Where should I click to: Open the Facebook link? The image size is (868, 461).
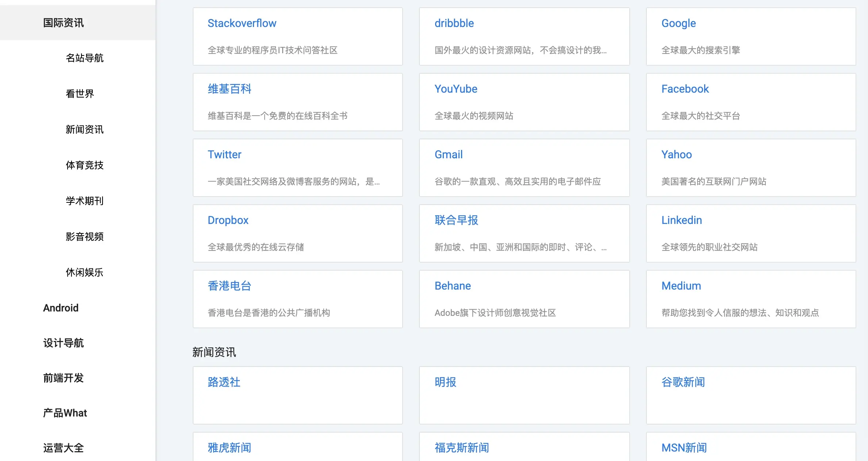pos(685,89)
